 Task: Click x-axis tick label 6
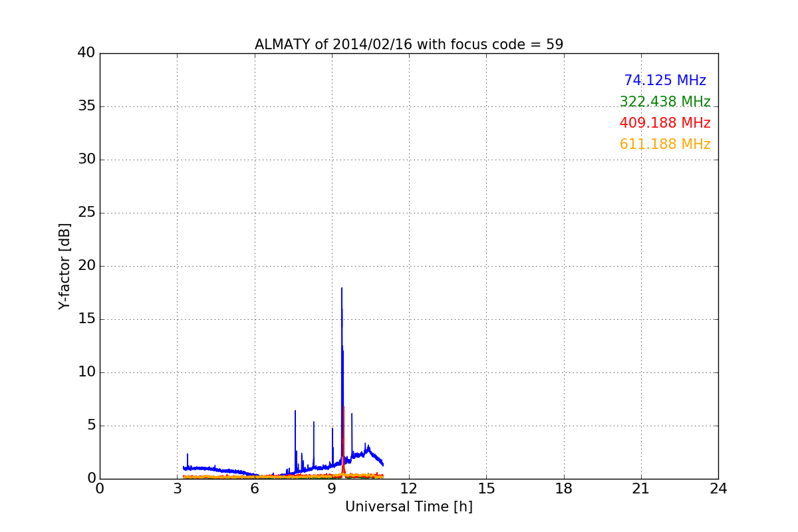tap(255, 489)
